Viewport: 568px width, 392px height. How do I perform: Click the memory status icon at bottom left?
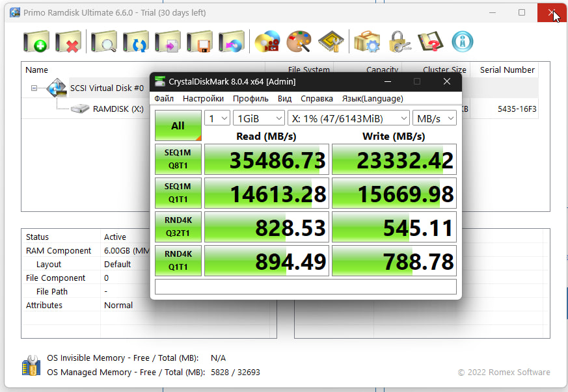[x=31, y=365]
